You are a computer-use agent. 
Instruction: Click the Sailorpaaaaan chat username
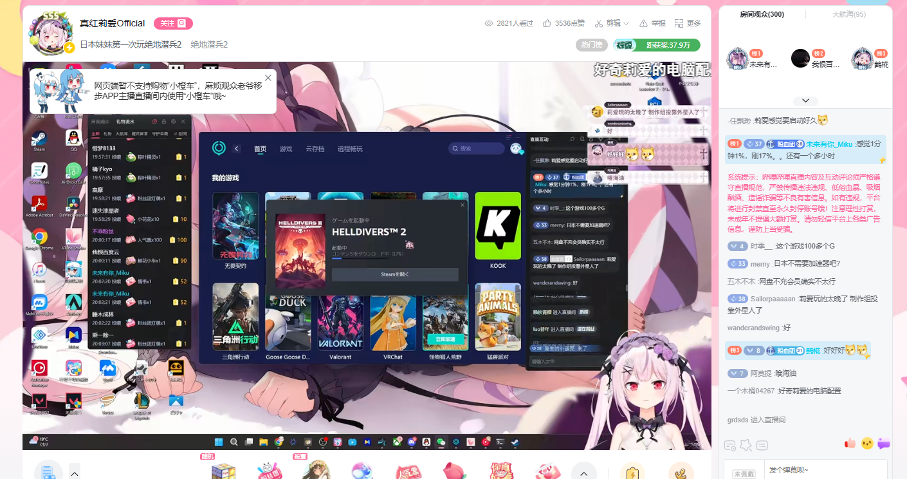(773, 299)
